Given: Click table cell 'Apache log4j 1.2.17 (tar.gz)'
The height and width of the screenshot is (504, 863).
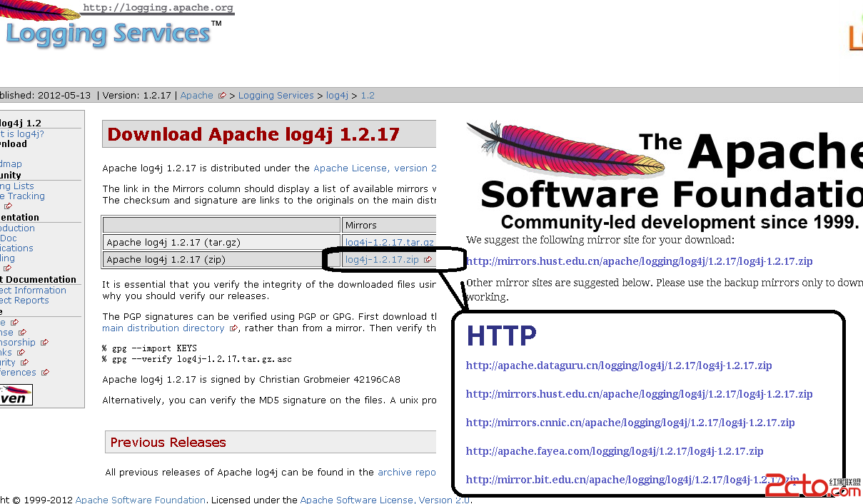Looking at the screenshot, I should [221, 242].
